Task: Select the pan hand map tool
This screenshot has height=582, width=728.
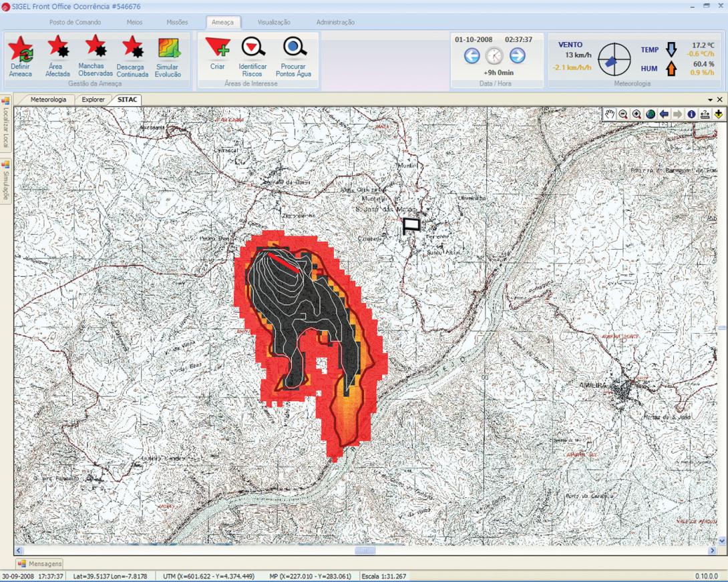Action: coord(609,114)
